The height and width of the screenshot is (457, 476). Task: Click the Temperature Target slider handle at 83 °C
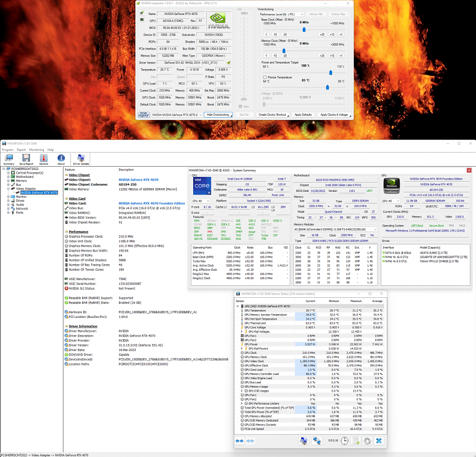pos(327,87)
